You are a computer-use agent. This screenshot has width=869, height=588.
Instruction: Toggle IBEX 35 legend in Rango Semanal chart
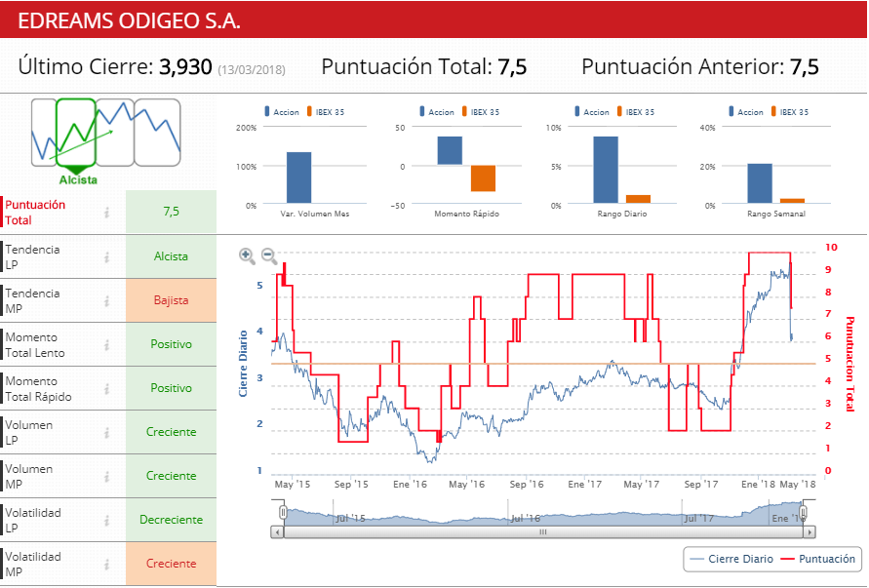click(790, 112)
